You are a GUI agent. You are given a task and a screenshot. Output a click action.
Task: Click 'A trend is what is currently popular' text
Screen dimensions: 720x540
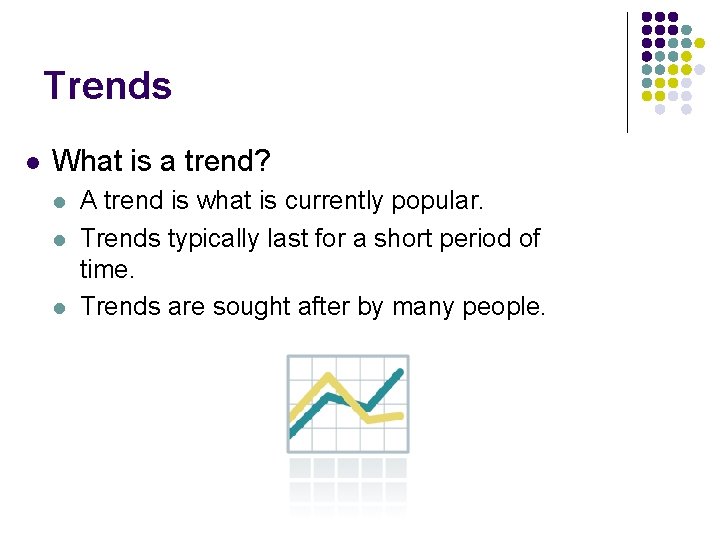pos(281,201)
